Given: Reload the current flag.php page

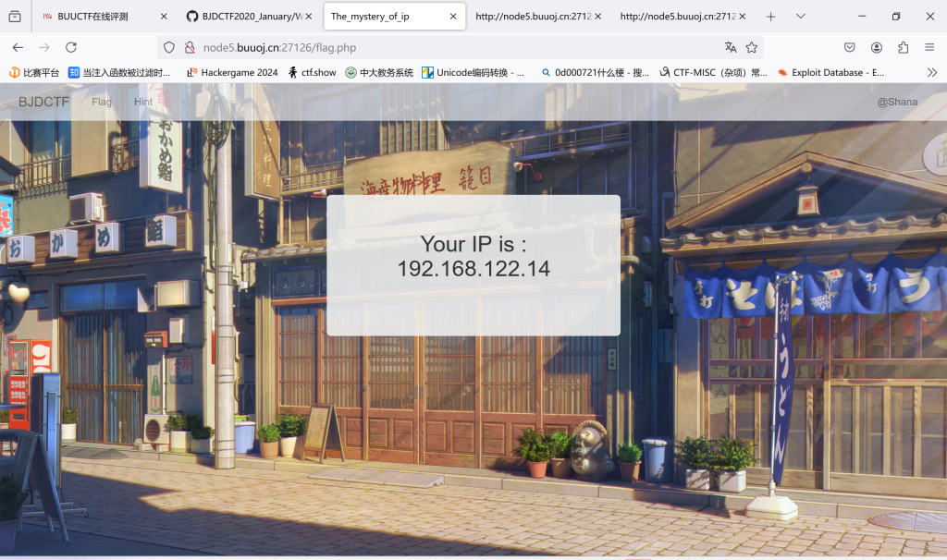Looking at the screenshot, I should [x=71, y=47].
